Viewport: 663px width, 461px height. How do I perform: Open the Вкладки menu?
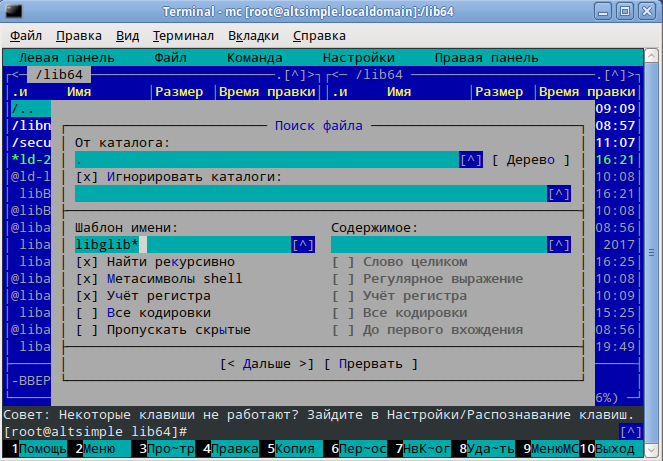click(x=253, y=36)
